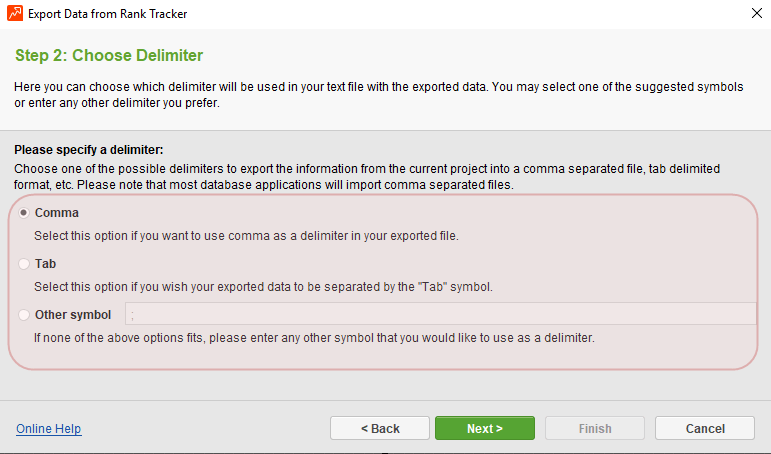Close the Export Data dialog
This screenshot has width=771, height=454.
pyautogui.click(x=757, y=13)
